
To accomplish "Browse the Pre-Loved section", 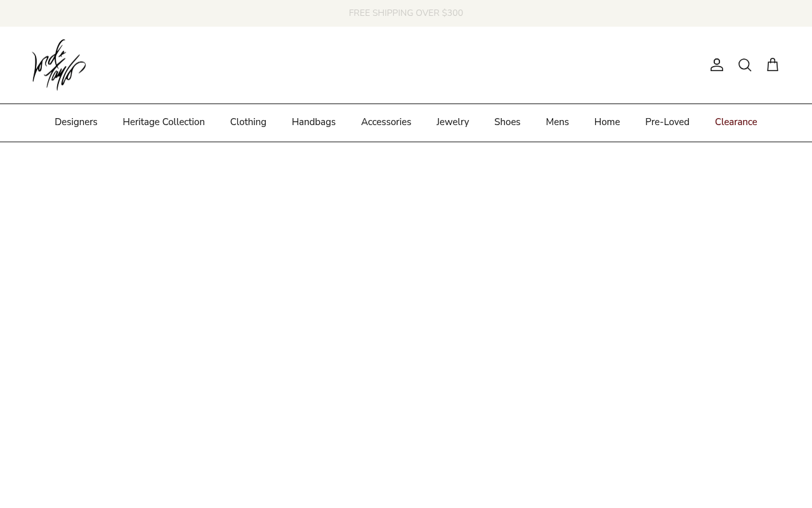I will 667,122.
